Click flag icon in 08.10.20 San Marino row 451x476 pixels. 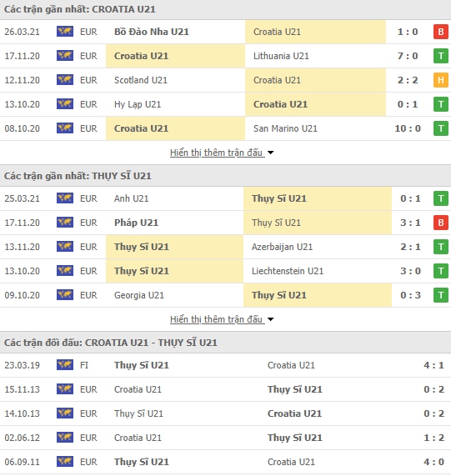[x=65, y=128]
